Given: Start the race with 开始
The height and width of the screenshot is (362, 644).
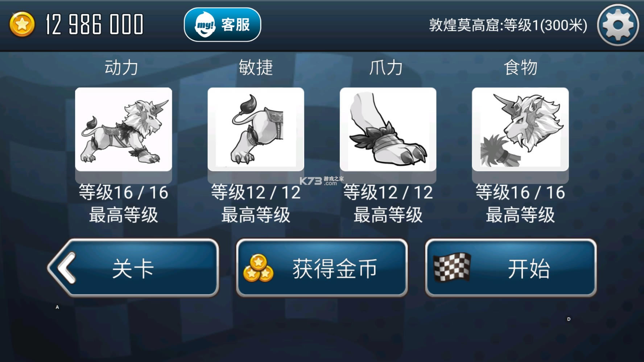Looking at the screenshot, I should coord(511,268).
